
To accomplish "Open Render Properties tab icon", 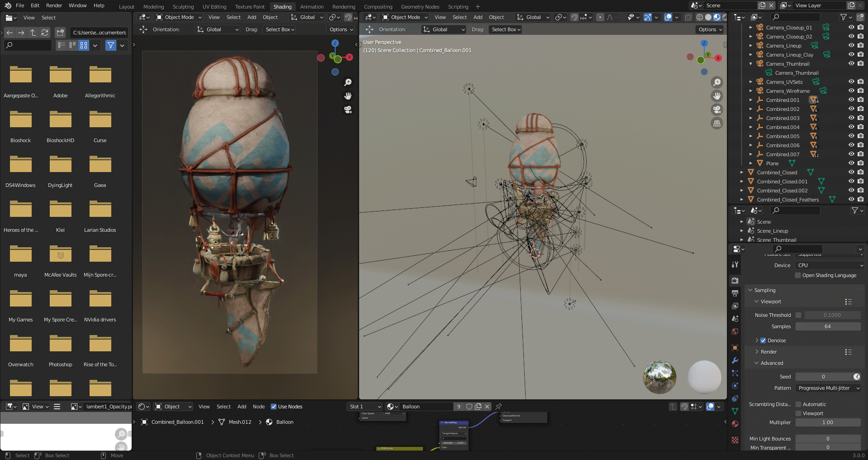I will coord(735,281).
